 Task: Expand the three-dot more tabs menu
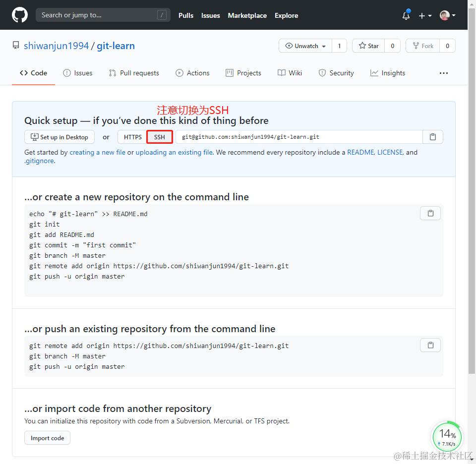[443, 73]
